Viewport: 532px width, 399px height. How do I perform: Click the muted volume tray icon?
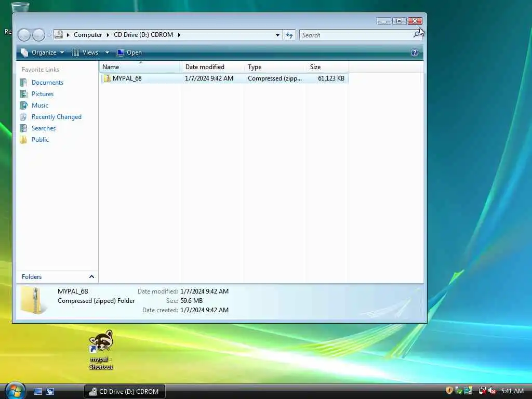pos(492,391)
